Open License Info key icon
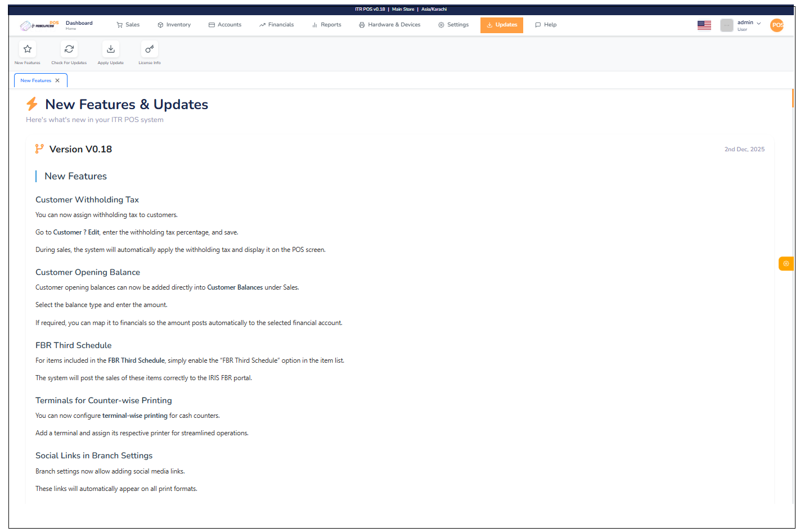The width and height of the screenshot is (800, 532). click(x=150, y=49)
